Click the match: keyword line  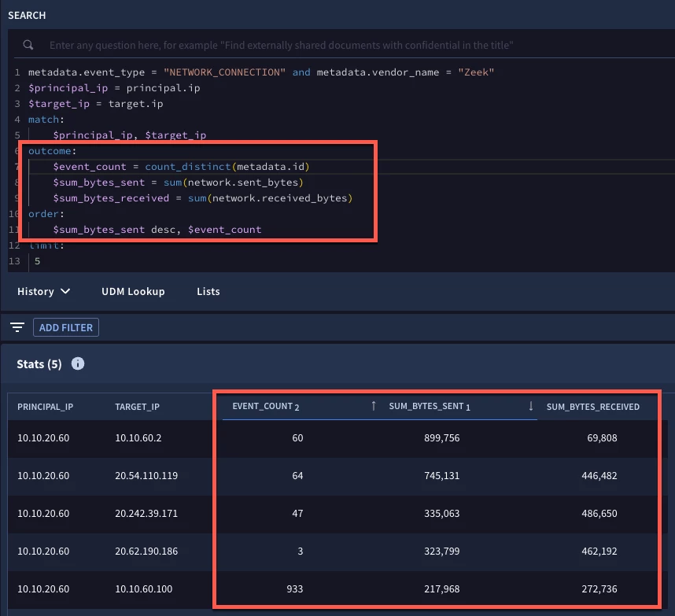coord(46,120)
